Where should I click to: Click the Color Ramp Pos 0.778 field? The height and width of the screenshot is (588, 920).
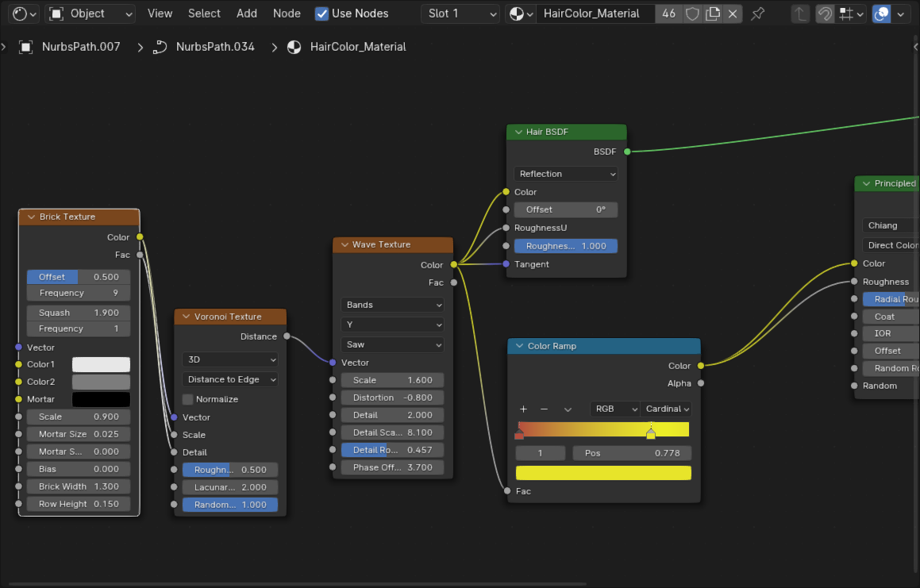(631, 453)
